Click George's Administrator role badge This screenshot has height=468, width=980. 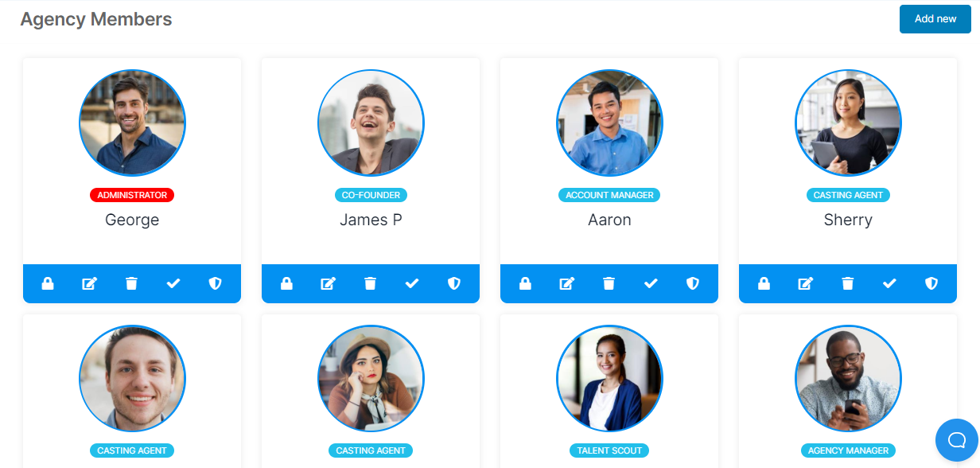[x=132, y=195]
